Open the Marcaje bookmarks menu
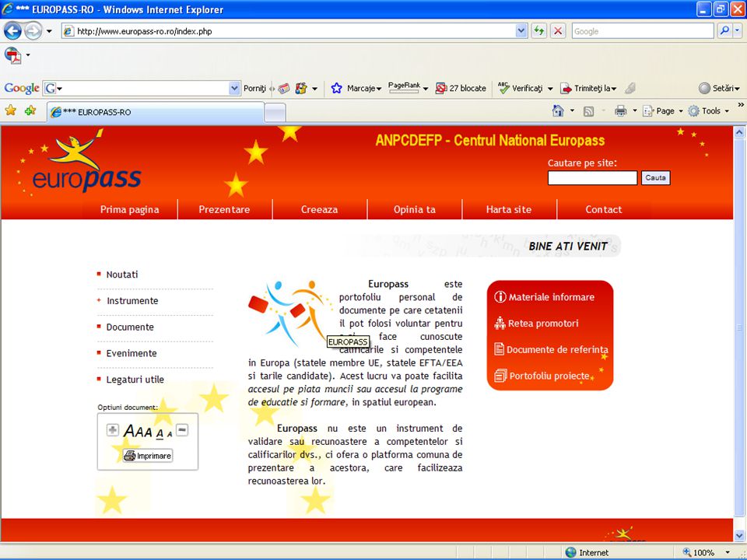Screen dimensions: 747x560 coord(356,88)
